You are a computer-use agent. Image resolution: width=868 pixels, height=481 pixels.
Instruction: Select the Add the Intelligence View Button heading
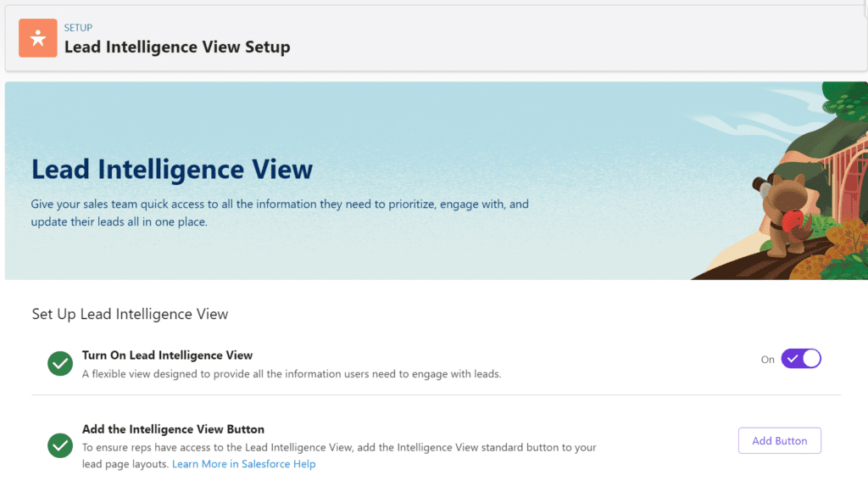coord(173,429)
